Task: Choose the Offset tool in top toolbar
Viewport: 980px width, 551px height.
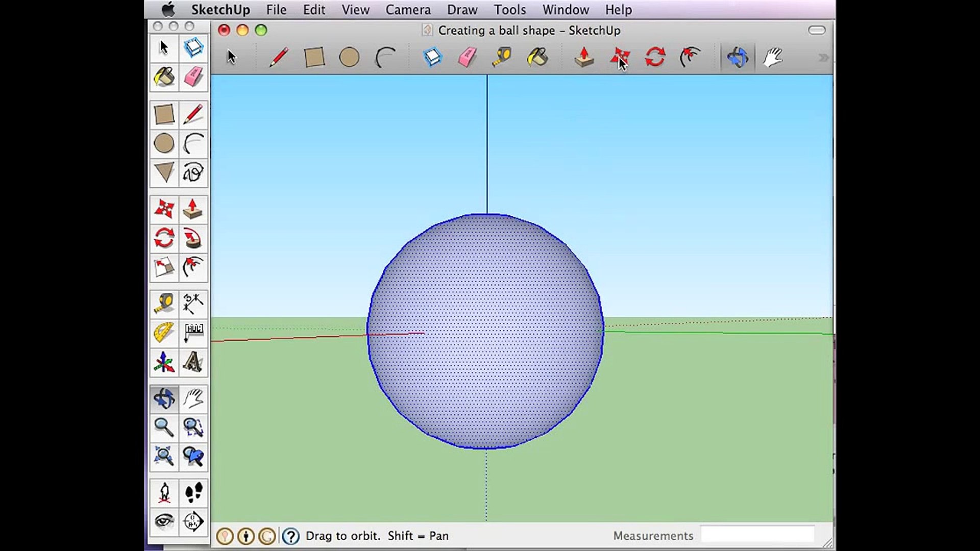Action: click(x=690, y=57)
